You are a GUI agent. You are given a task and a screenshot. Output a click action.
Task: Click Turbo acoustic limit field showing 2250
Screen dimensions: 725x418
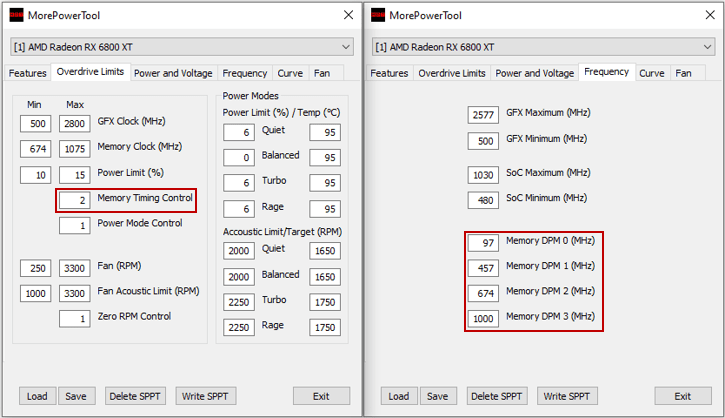(239, 302)
